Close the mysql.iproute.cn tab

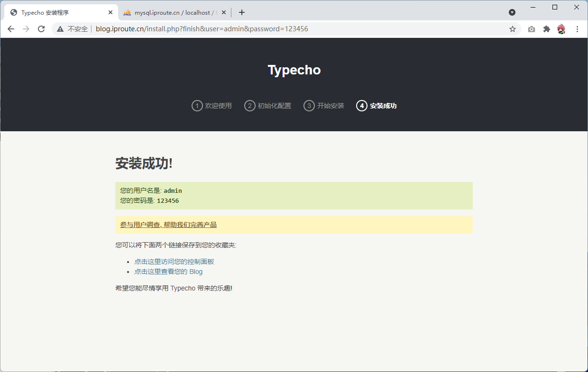(224, 12)
